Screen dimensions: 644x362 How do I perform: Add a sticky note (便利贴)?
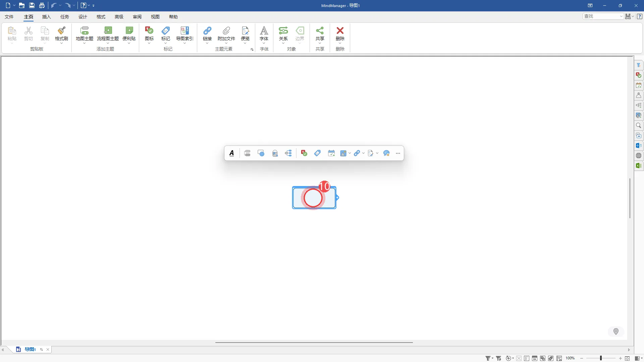(129, 34)
